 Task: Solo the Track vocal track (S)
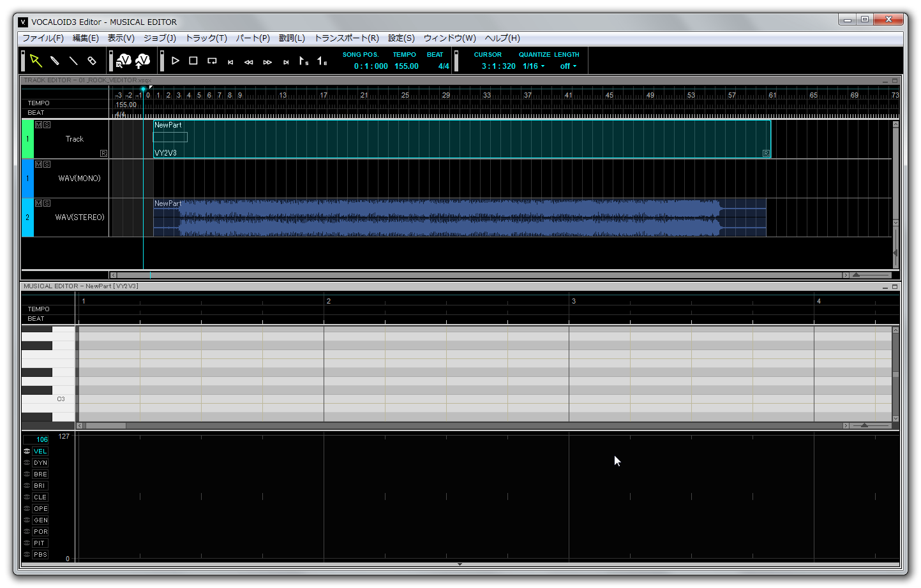(47, 125)
